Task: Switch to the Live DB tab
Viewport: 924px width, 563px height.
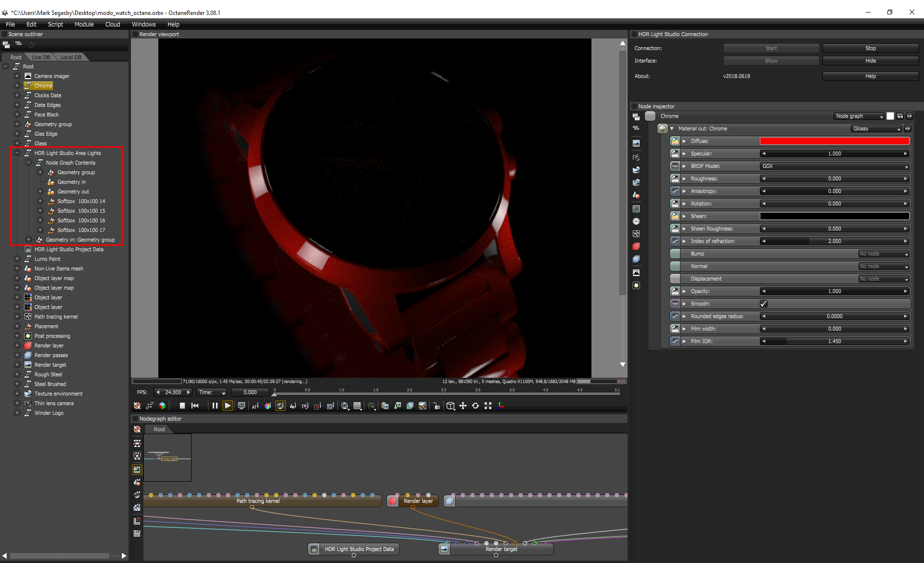Action: (41, 57)
